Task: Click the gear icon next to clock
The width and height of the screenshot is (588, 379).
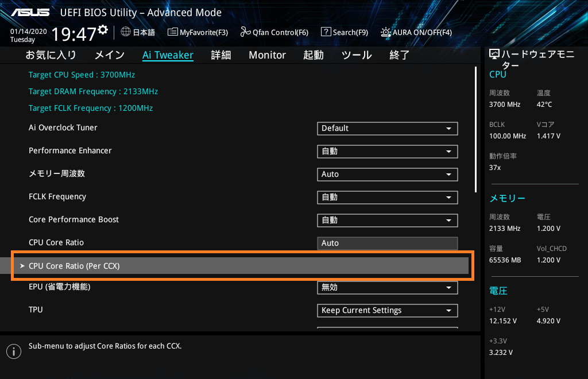Action: [103, 30]
